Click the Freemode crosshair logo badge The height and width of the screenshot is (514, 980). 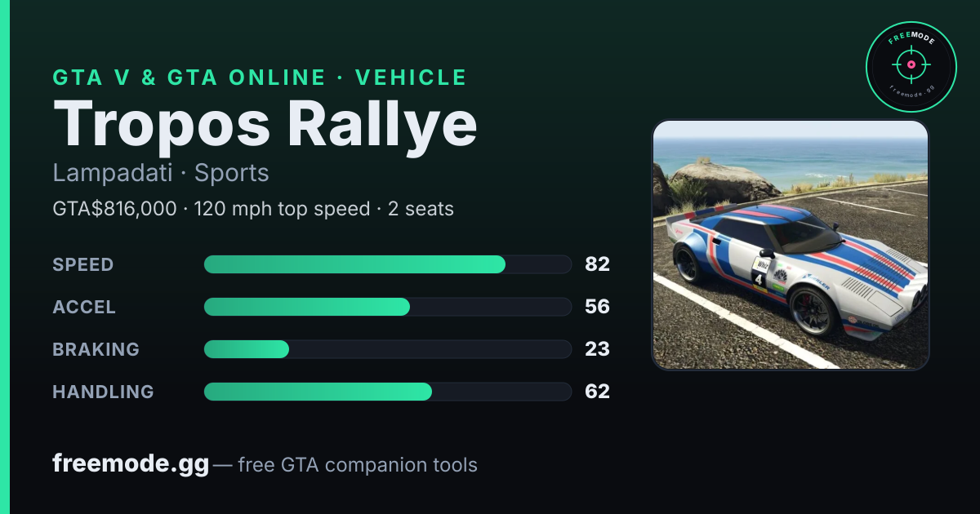tap(911, 67)
